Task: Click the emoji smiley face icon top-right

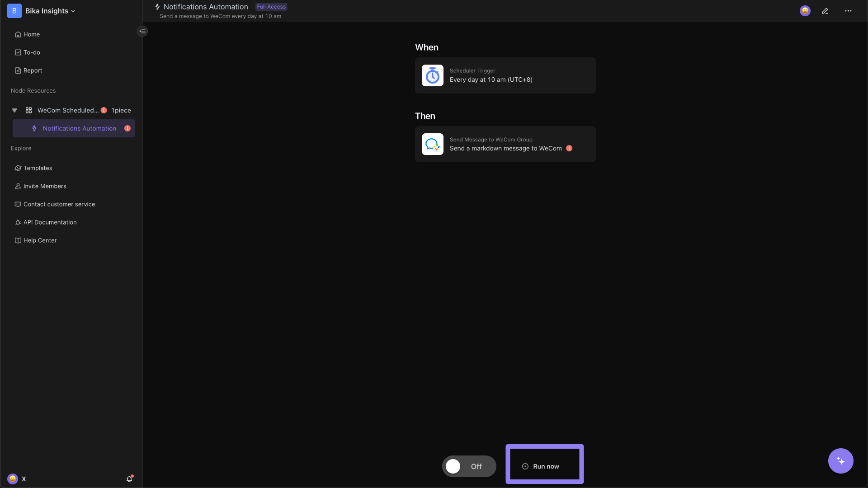Action: [806, 11]
